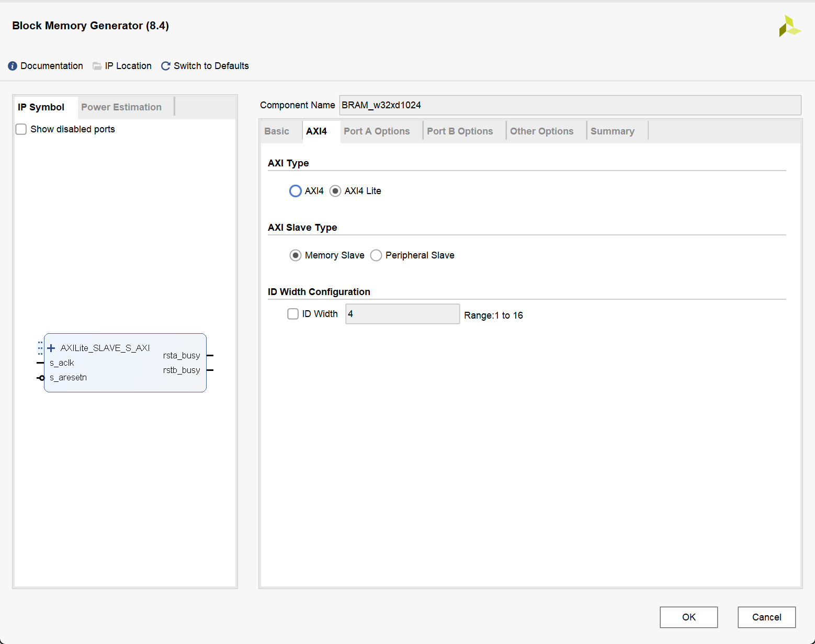Screen dimensions: 815x644
Task: Click the s_aresetn port label
Action: tap(68, 378)
